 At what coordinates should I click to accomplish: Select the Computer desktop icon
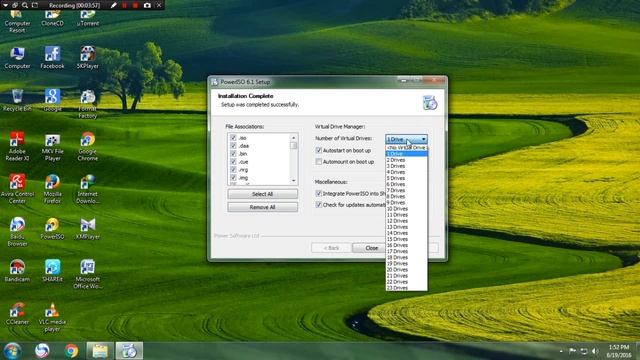pos(17,58)
